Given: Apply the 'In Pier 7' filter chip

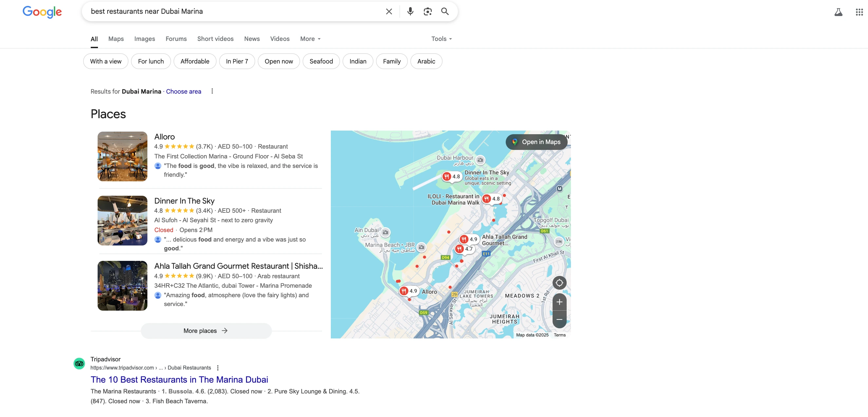Looking at the screenshot, I should pos(237,61).
